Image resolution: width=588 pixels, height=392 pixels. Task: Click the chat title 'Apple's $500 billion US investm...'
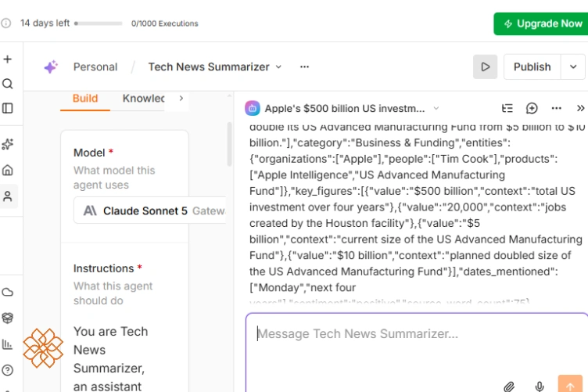pos(345,109)
